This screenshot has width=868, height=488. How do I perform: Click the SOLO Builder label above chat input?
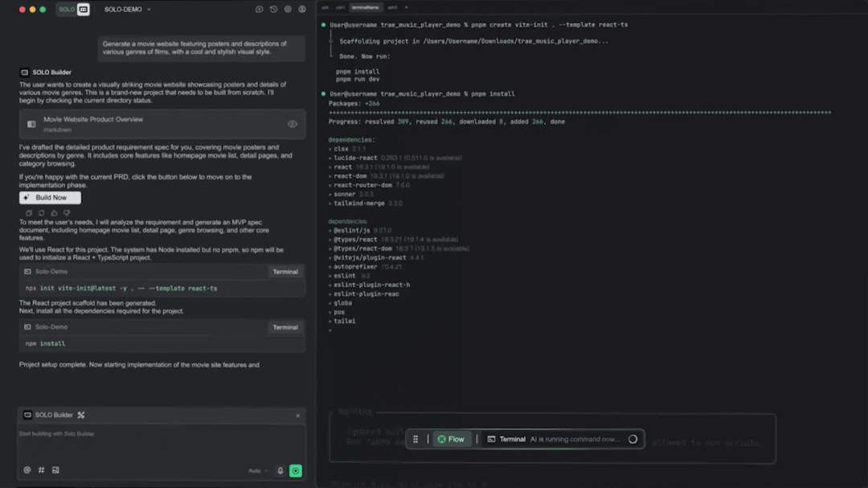point(54,415)
